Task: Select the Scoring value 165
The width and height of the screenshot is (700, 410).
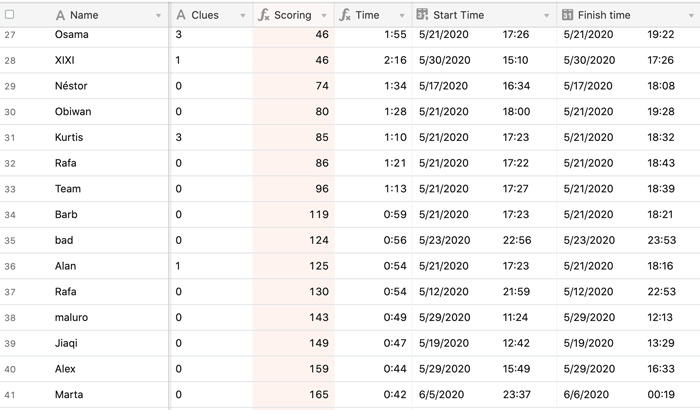Action: [319, 395]
